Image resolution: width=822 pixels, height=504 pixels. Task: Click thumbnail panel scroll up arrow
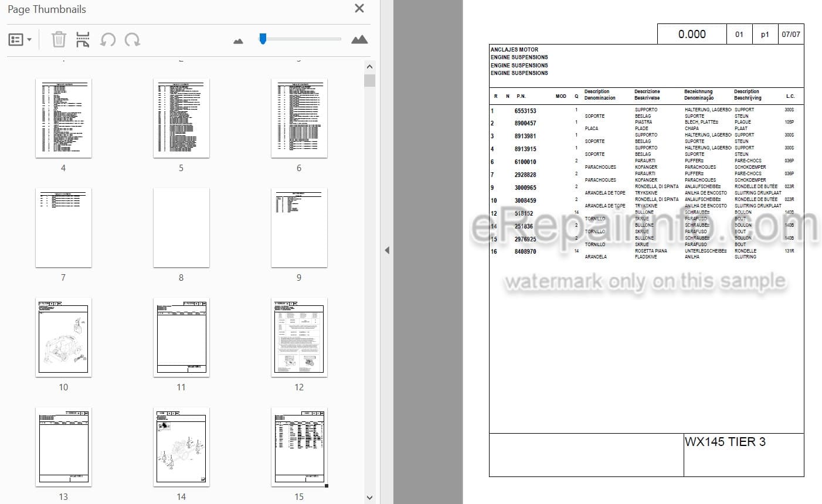click(369, 67)
